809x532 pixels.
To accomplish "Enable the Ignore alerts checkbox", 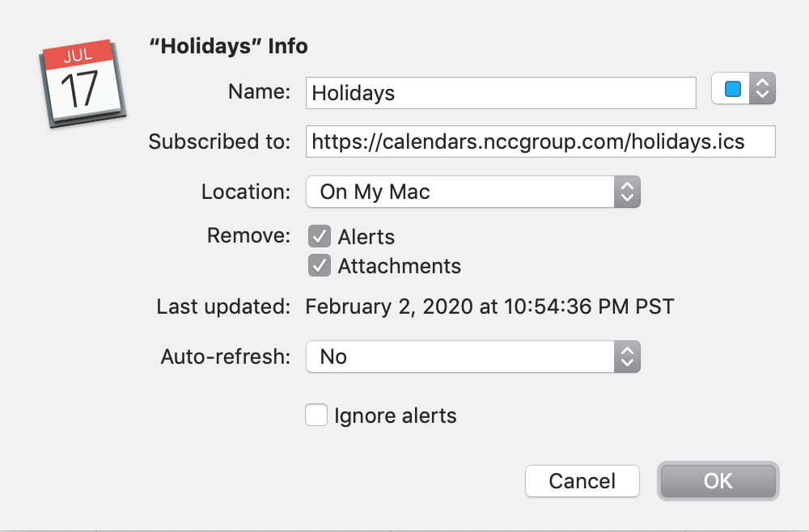I will coord(316,416).
